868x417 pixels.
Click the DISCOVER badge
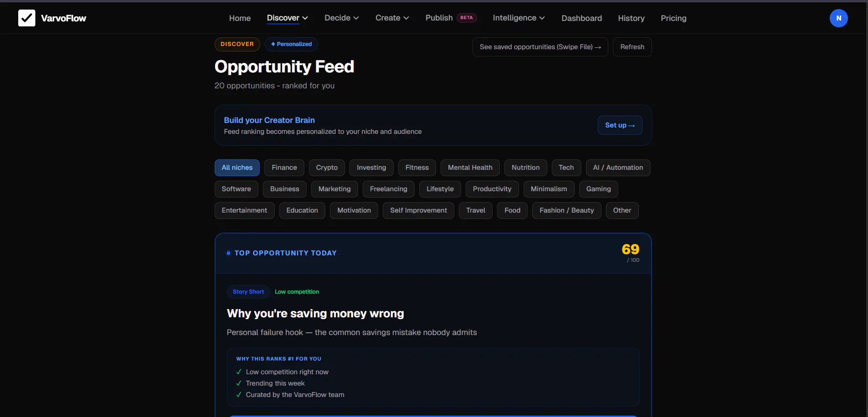tap(237, 44)
